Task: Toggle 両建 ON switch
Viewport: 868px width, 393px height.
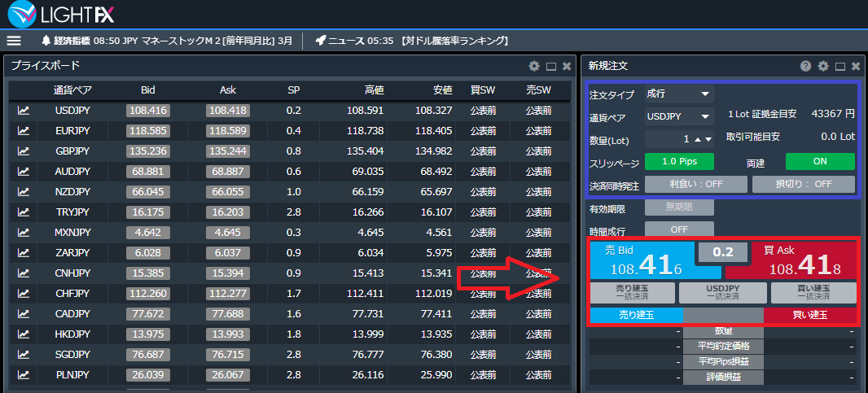Action: [820, 162]
